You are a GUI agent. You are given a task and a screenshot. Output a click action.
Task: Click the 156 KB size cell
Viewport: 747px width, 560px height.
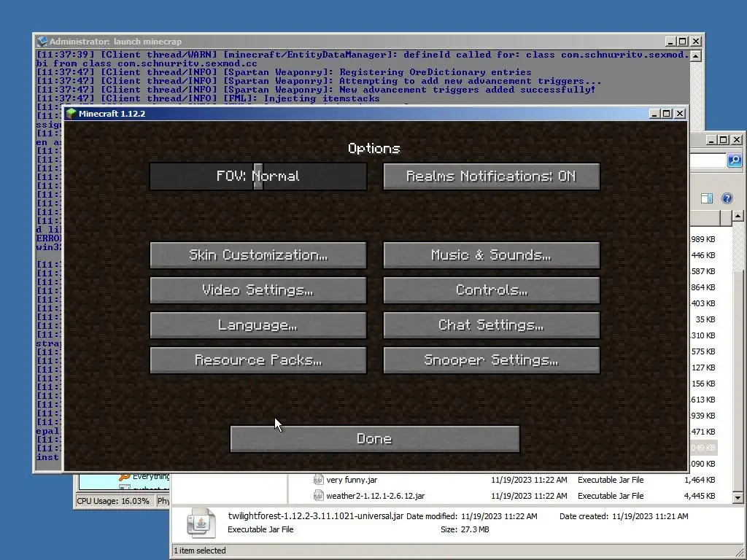(703, 384)
